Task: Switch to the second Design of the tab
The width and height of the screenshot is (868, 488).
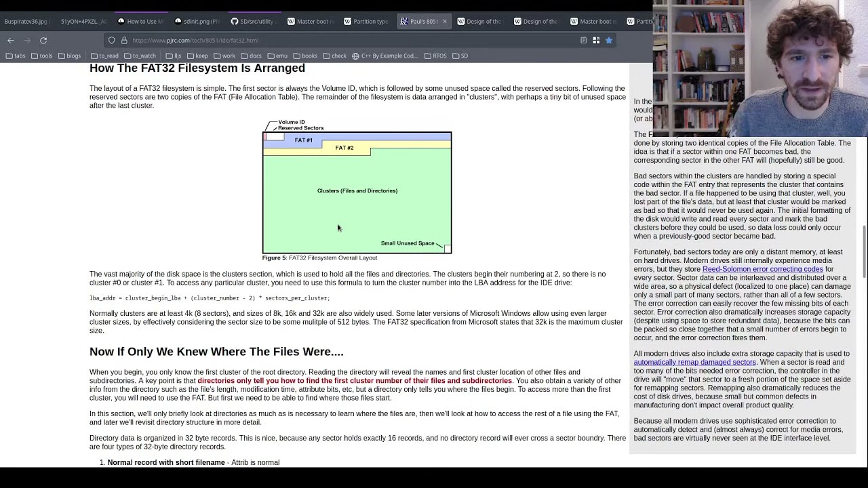Action: pyautogui.click(x=536, y=22)
